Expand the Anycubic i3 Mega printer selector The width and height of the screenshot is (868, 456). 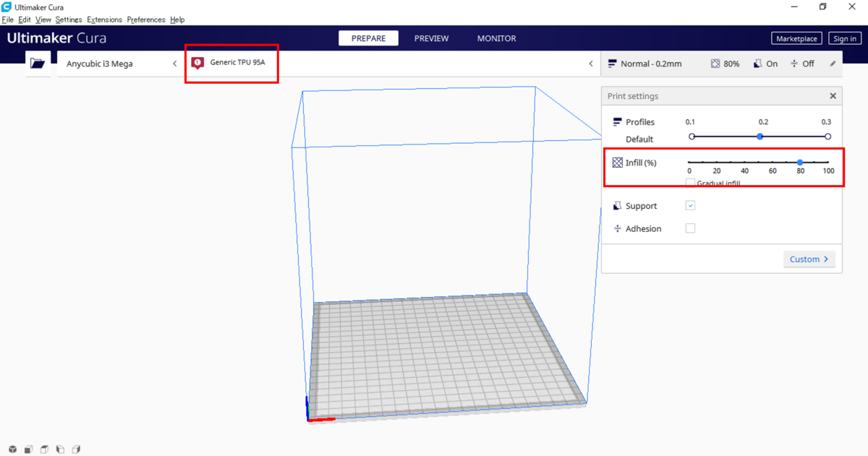(120, 64)
